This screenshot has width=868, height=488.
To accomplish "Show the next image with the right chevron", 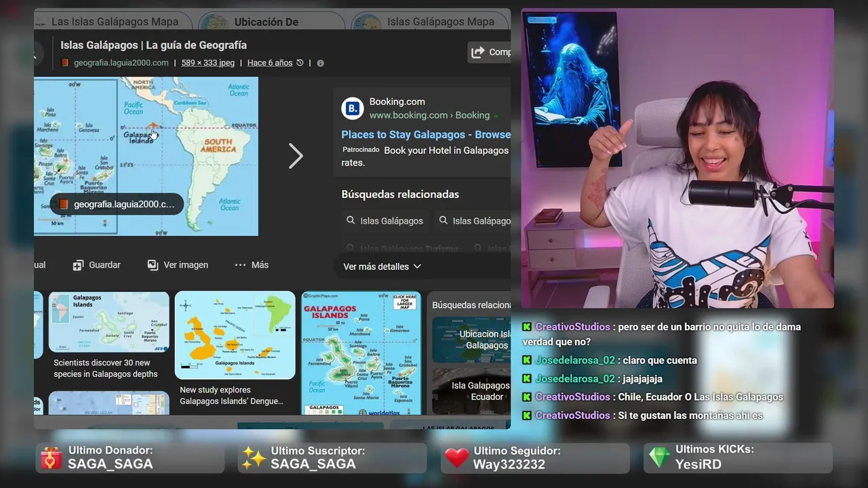I will tap(296, 156).
